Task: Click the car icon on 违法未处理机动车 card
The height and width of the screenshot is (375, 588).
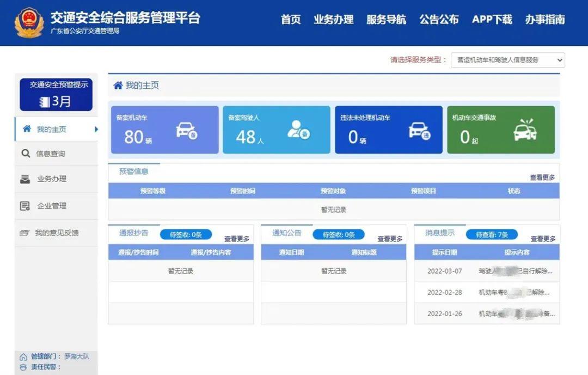Action: tap(419, 131)
